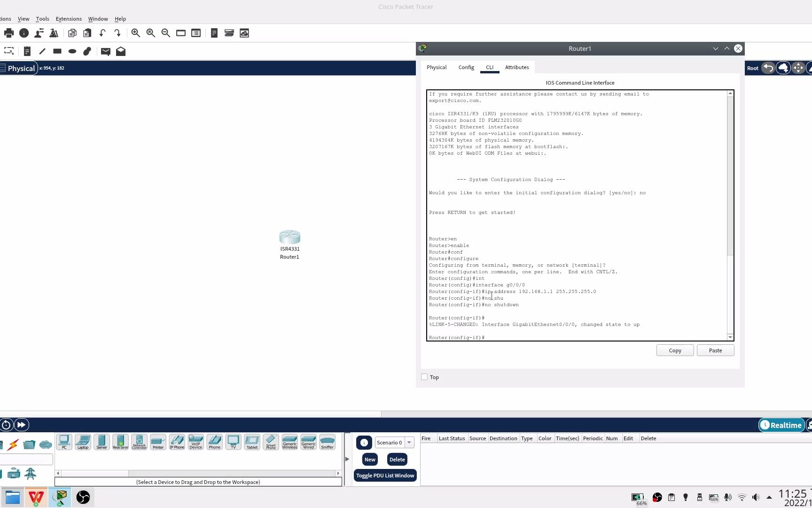Select the Draw Ellipse tool
This screenshot has width=812, height=508.
tap(72, 51)
